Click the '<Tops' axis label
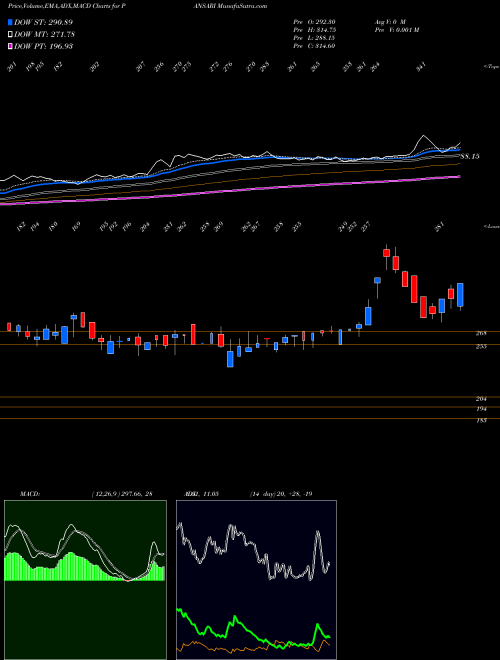The width and height of the screenshot is (500, 660). [x=491, y=66]
